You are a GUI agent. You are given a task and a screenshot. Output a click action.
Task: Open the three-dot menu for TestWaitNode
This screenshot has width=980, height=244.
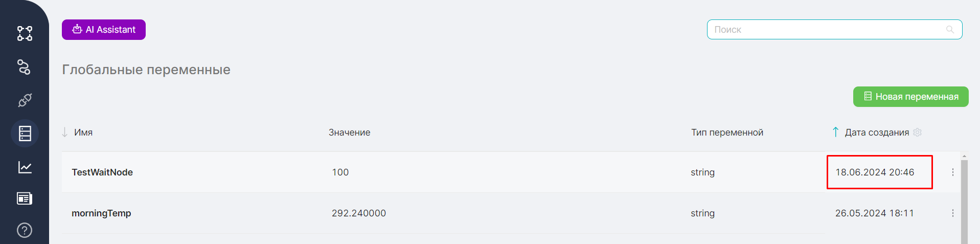(953, 172)
